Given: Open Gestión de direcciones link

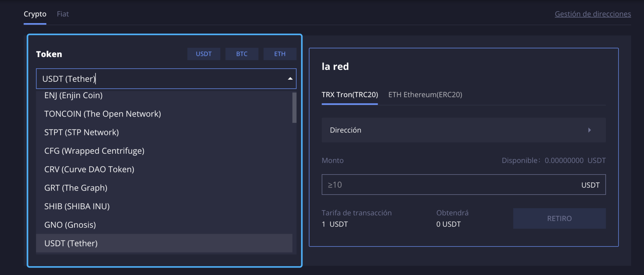Looking at the screenshot, I should 593,14.
